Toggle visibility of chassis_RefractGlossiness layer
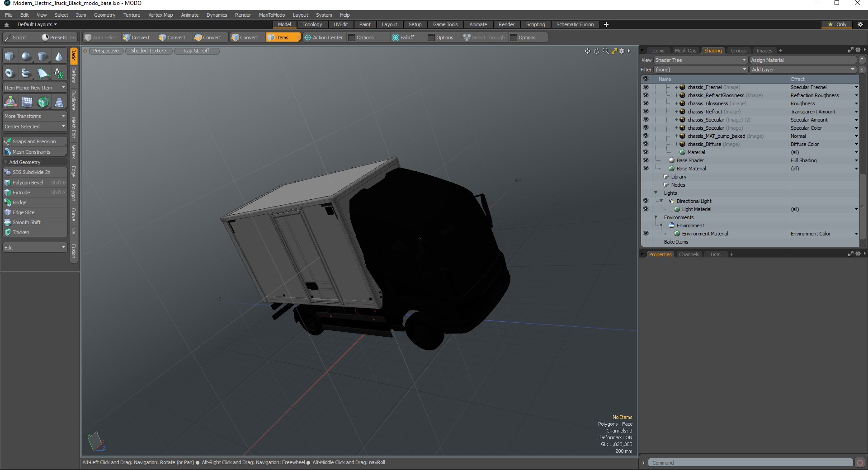 click(646, 95)
